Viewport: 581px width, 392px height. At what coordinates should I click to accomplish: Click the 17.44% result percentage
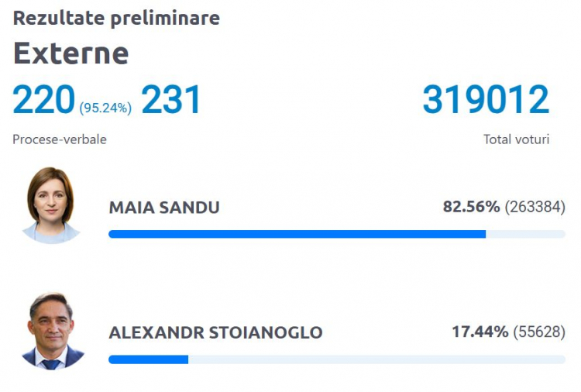point(480,332)
